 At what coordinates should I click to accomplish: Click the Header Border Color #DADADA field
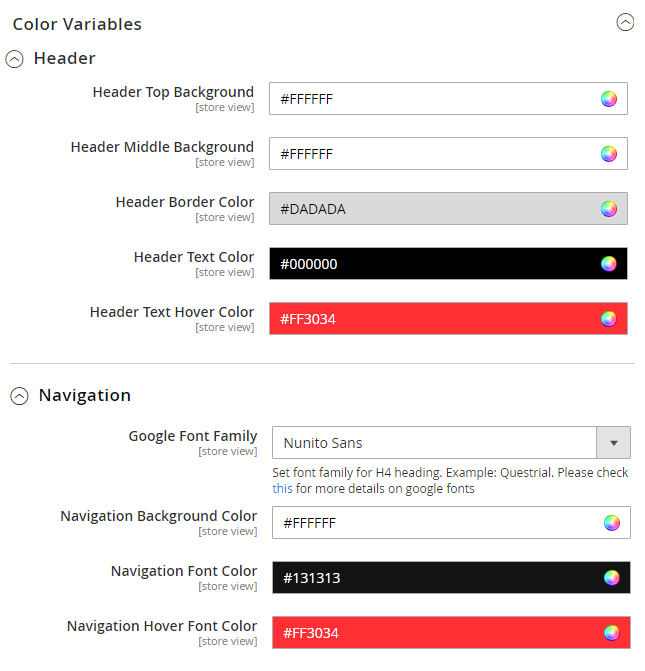tap(430, 209)
